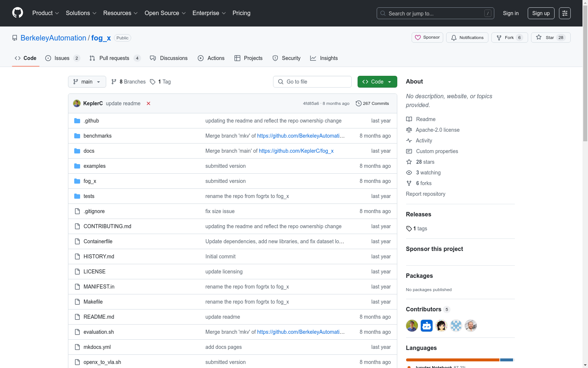Click the blue segment of the languages bar
Screen dimensions: 588x368
pyautogui.click(x=506, y=360)
